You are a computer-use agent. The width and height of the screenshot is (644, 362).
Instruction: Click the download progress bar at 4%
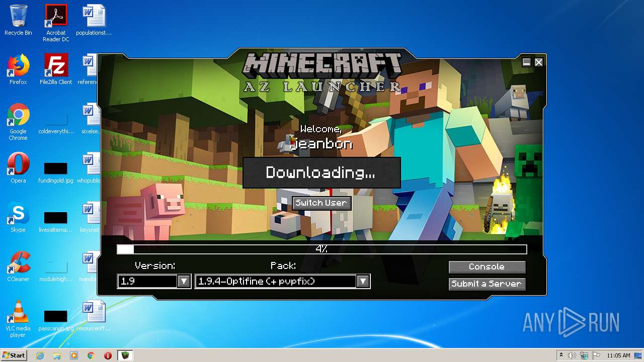pyautogui.click(x=322, y=249)
